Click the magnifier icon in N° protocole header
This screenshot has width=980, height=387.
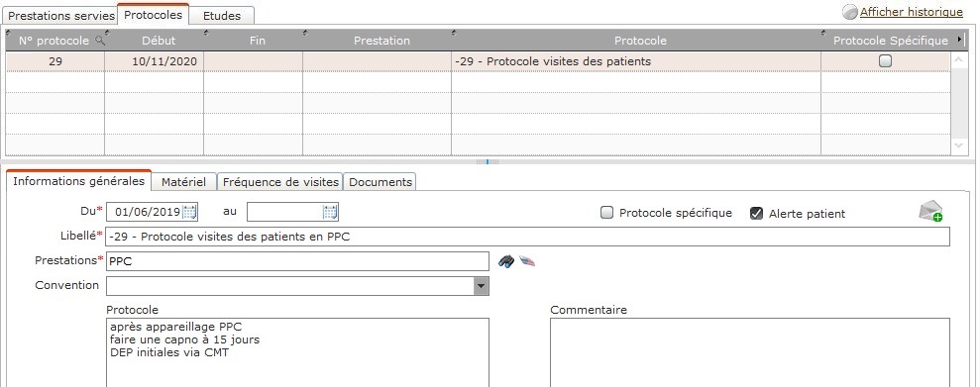click(99, 41)
